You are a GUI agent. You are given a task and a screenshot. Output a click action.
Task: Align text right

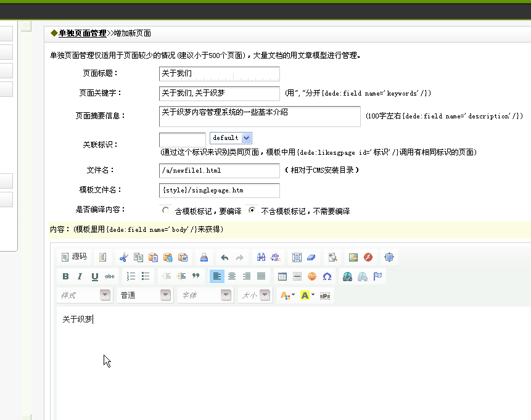247,276
